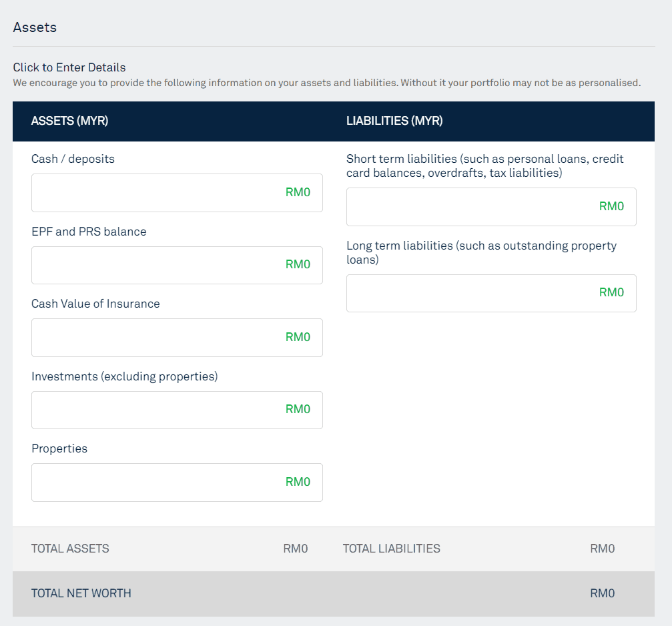Select the EPF and PRS balance field
This screenshot has height=626, width=672.
click(177, 265)
